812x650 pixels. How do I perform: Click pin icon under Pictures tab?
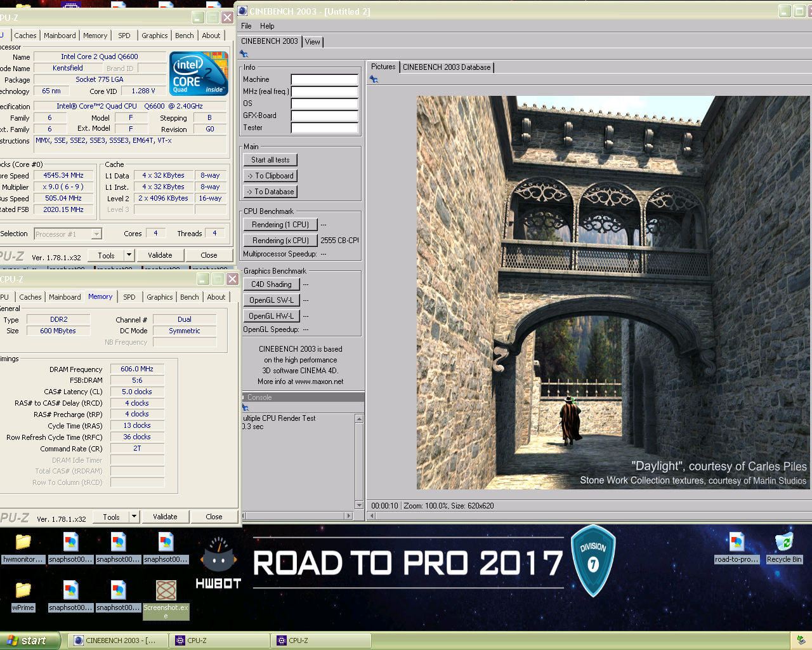[x=374, y=79]
